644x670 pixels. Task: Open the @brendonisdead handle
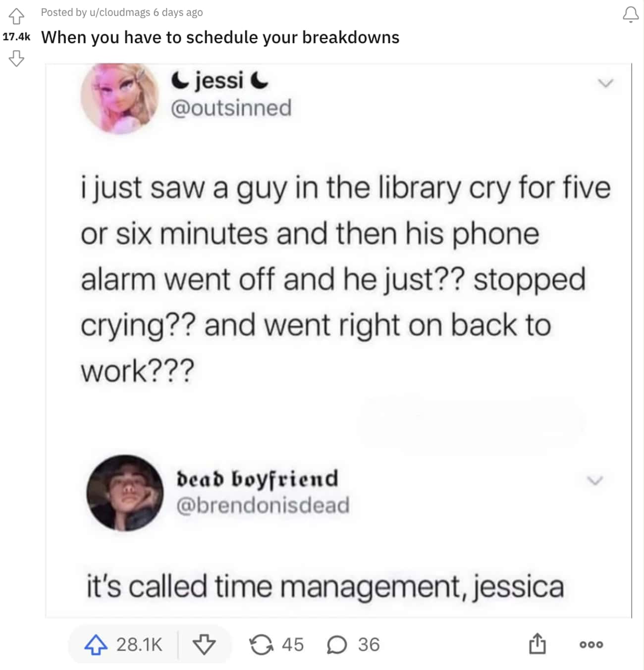263,505
